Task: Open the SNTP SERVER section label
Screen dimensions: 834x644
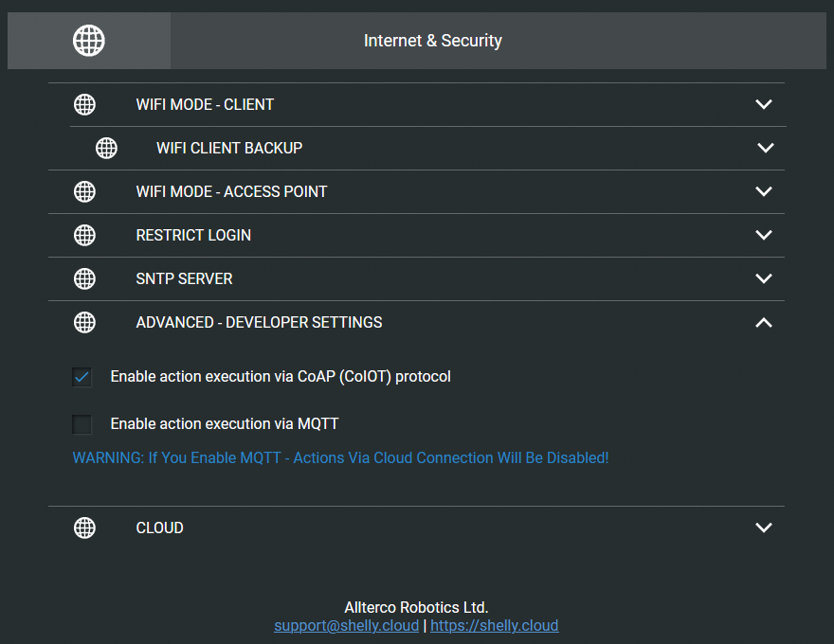Action: (x=184, y=278)
